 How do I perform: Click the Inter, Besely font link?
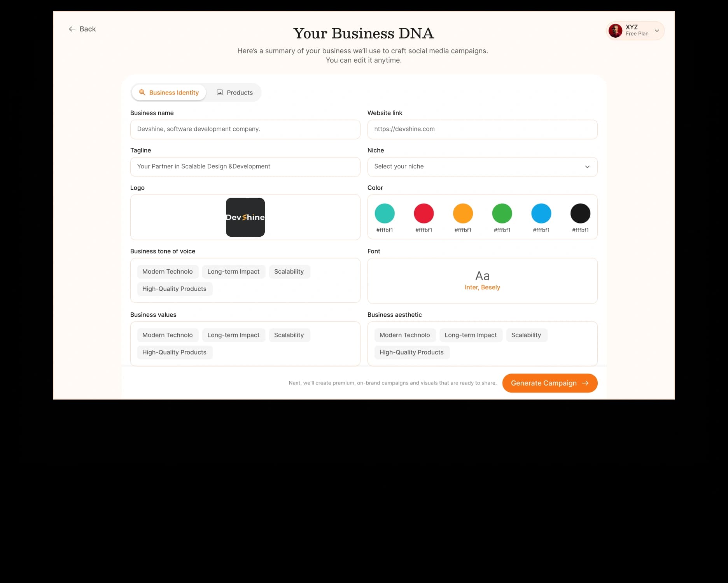coord(482,287)
